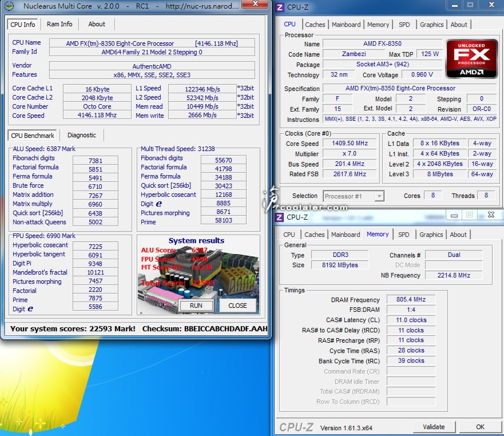The image size is (504, 436).
Task: Click the Multiplier x 7.0 value
Action: (350, 154)
